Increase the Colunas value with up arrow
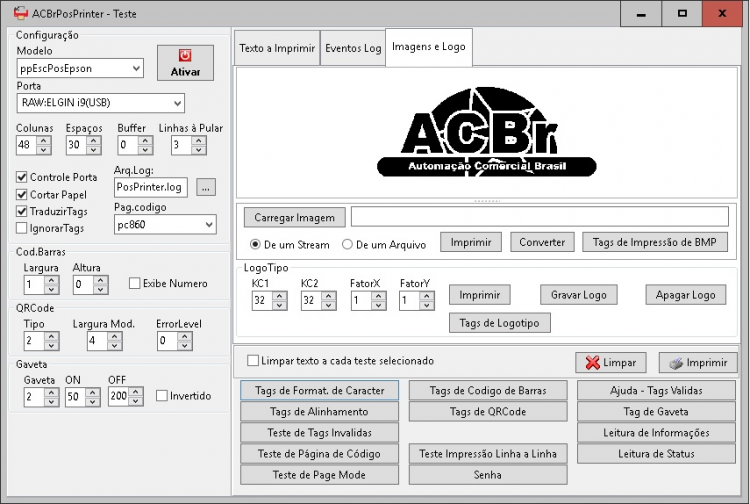 click(44, 140)
